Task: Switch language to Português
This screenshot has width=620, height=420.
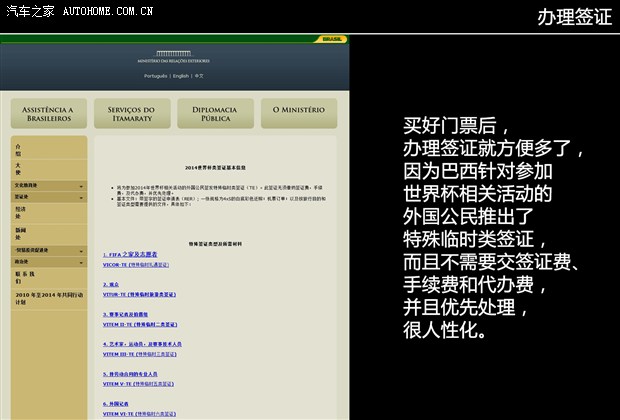Action: 155,76
